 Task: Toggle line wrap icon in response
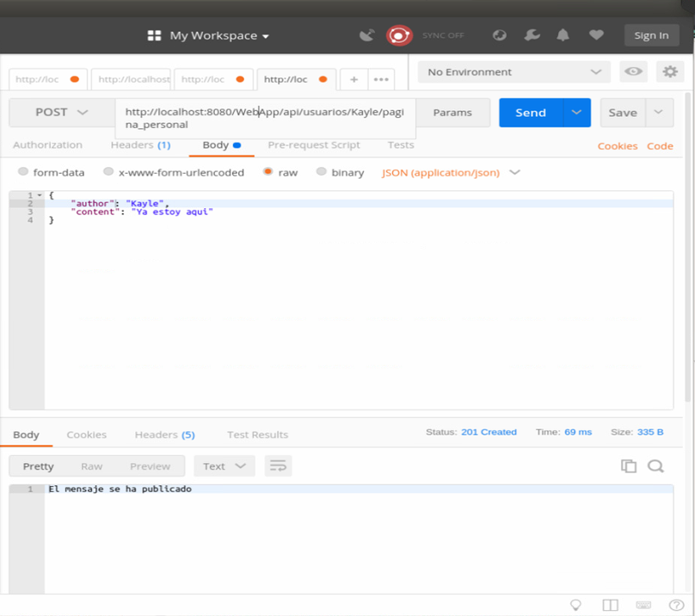coord(278,466)
